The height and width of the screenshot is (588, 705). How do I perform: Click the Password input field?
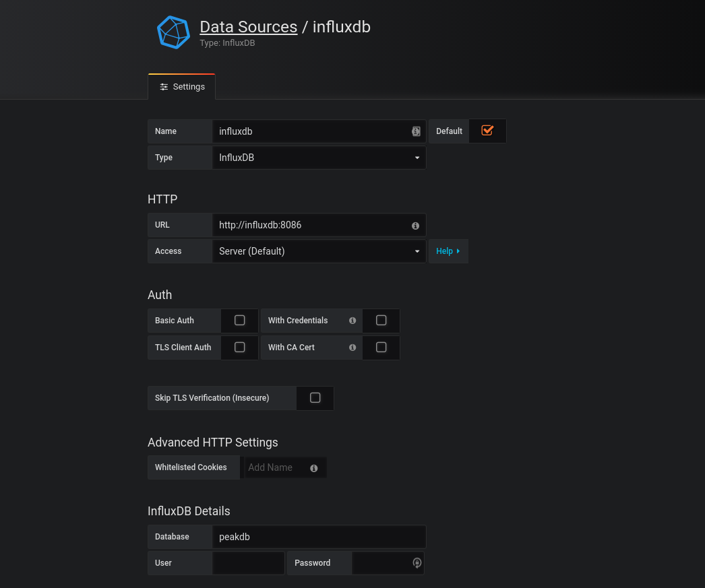388,563
